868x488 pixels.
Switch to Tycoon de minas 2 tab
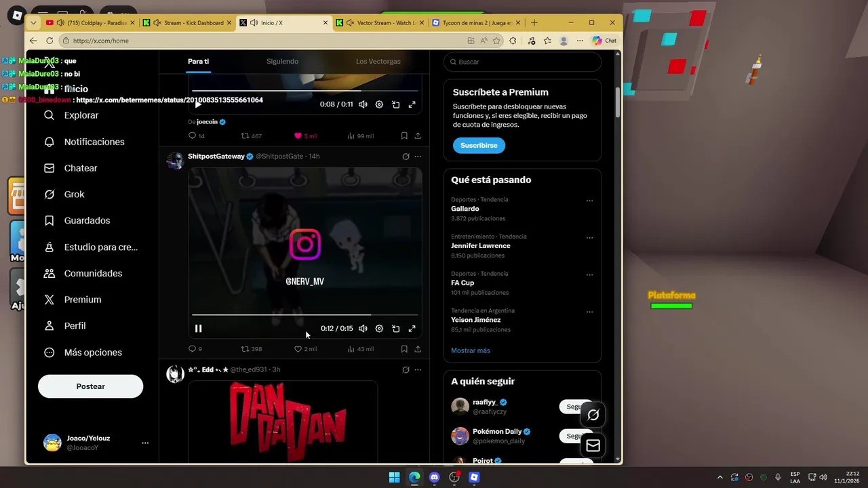(477, 23)
